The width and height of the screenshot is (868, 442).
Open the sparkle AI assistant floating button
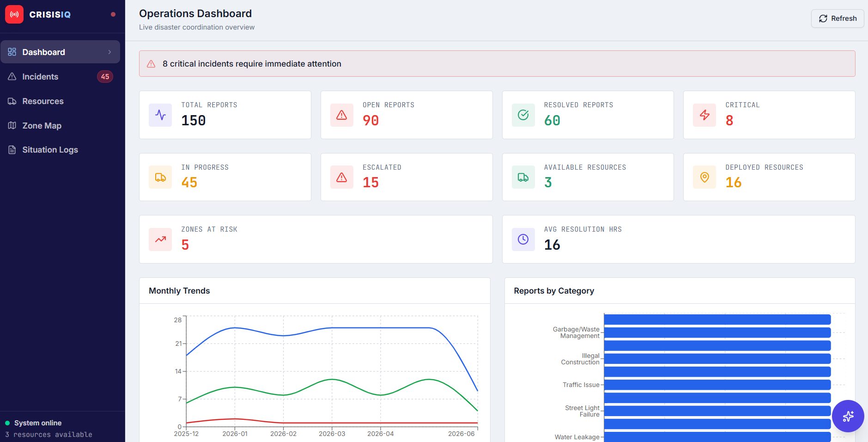(x=848, y=416)
